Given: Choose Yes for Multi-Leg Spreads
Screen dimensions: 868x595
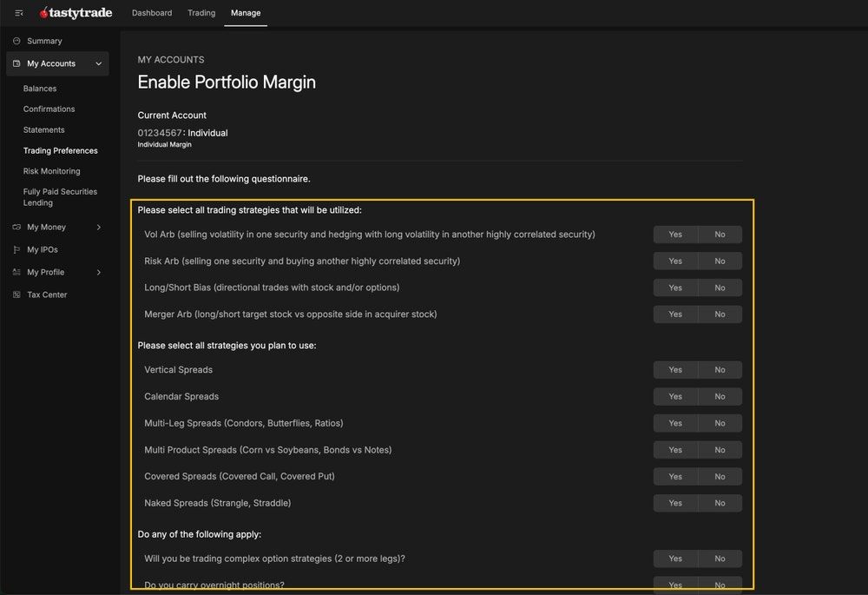Looking at the screenshot, I should [x=675, y=423].
